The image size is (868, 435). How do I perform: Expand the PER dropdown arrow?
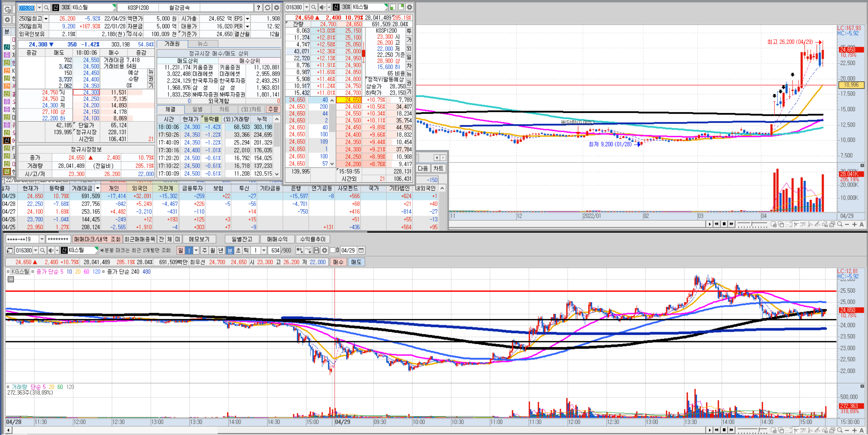point(248,27)
